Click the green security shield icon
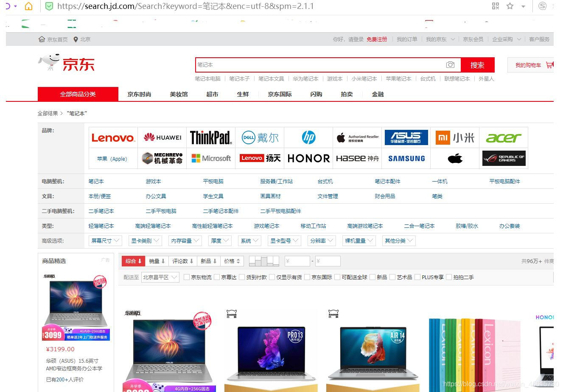563x392 pixels. pos(49,6)
